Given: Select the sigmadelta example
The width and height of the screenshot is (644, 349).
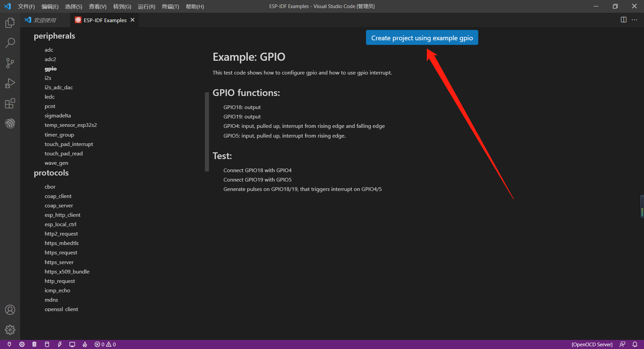Looking at the screenshot, I should (x=58, y=115).
